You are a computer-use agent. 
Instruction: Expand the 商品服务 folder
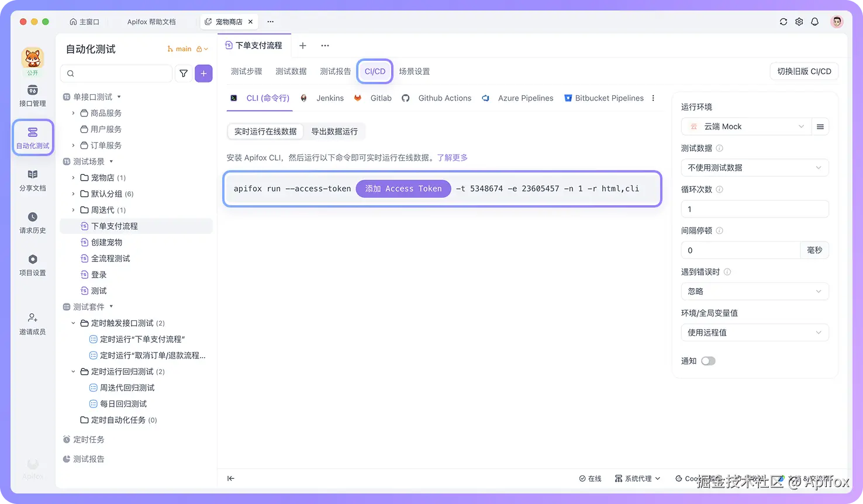[x=73, y=113]
